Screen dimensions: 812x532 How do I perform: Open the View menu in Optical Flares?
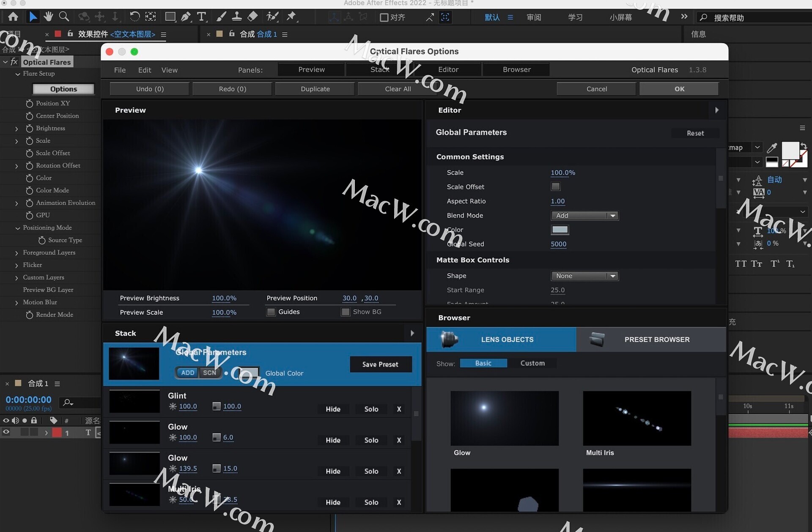(169, 70)
